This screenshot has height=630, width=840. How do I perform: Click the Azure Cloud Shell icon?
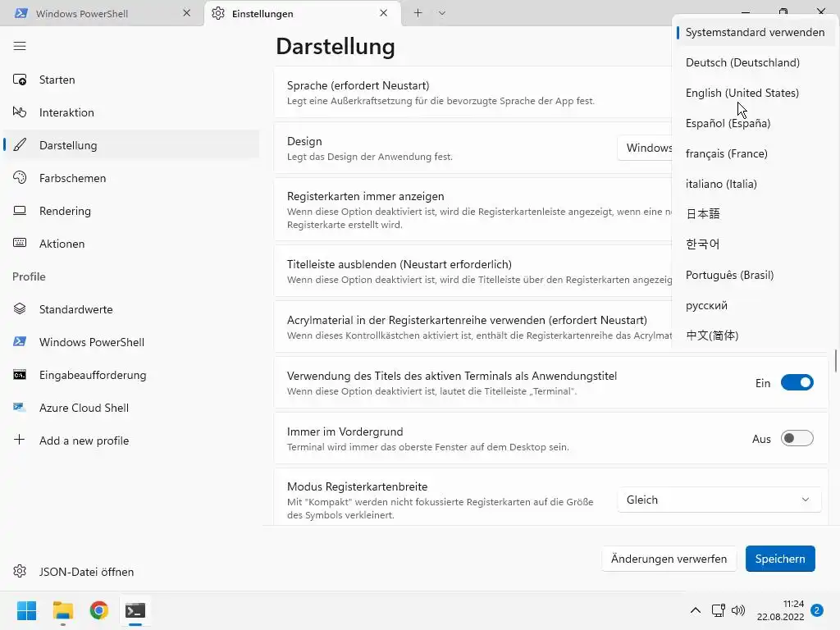point(20,408)
